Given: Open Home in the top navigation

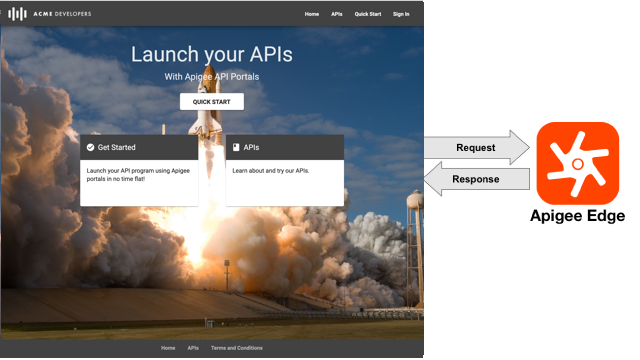Looking at the screenshot, I should [312, 14].
